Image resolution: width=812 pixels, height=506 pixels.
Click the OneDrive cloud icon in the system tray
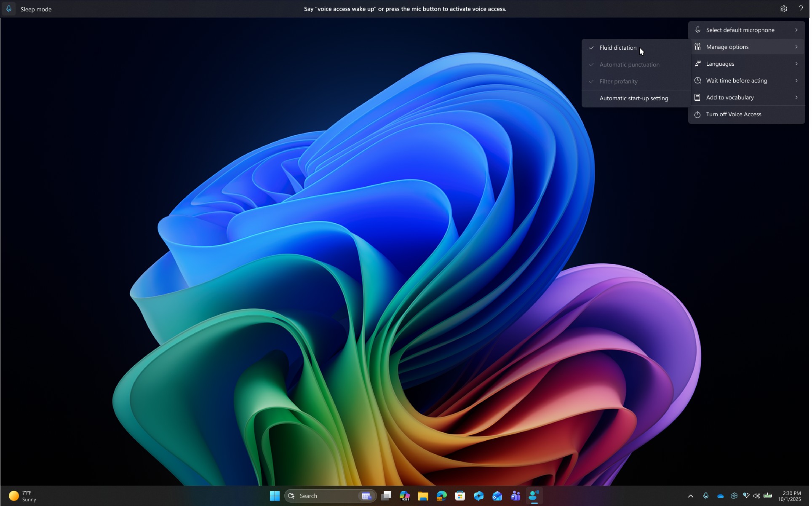tap(720, 496)
